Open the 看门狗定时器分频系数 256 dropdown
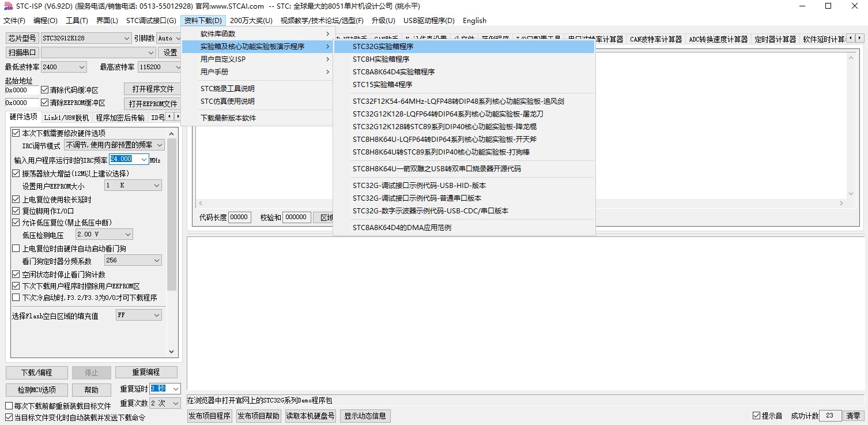The image size is (868, 425). tap(133, 261)
